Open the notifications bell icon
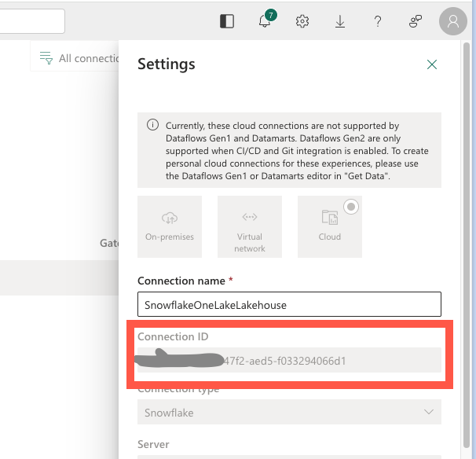476x459 pixels. click(x=265, y=22)
